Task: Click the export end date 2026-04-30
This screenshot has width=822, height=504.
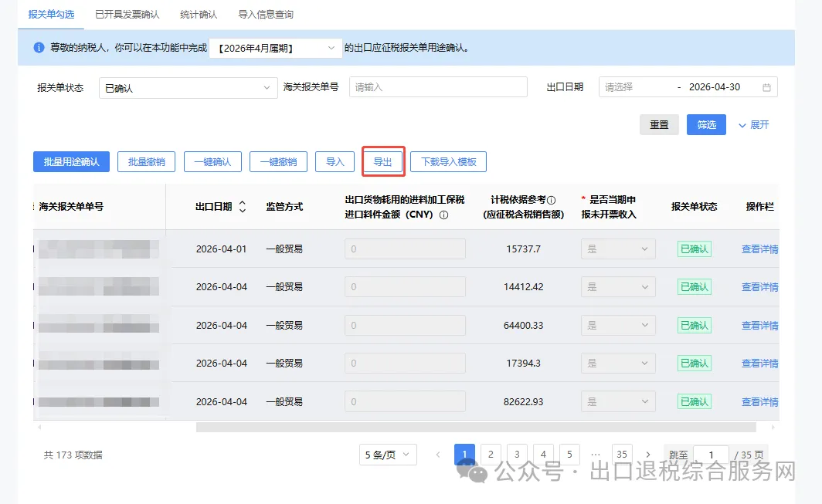Action: (x=715, y=87)
